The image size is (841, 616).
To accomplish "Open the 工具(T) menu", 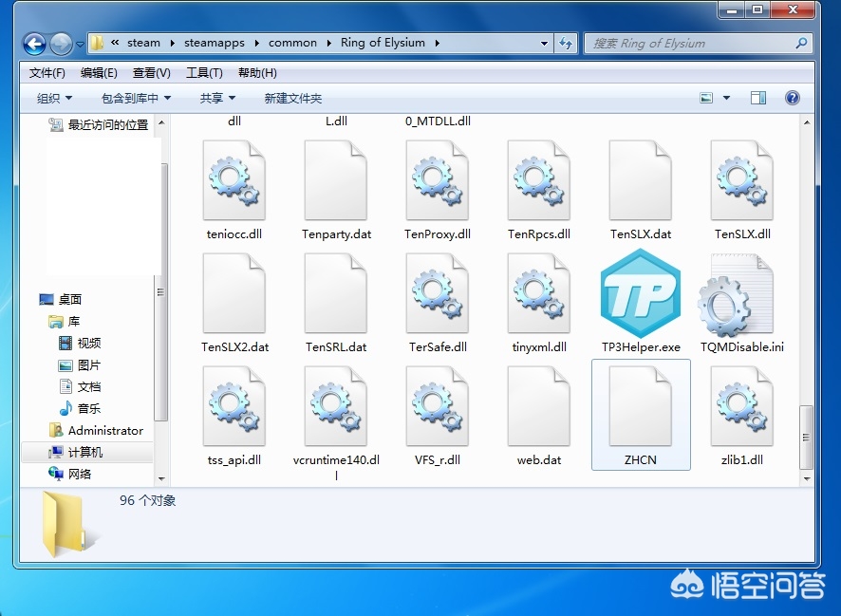I will point(204,73).
